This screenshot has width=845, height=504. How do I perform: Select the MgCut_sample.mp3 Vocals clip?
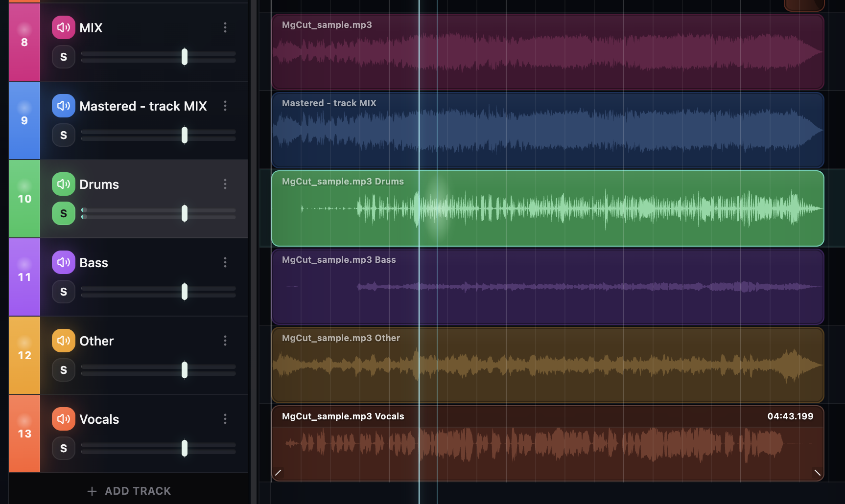click(x=548, y=443)
